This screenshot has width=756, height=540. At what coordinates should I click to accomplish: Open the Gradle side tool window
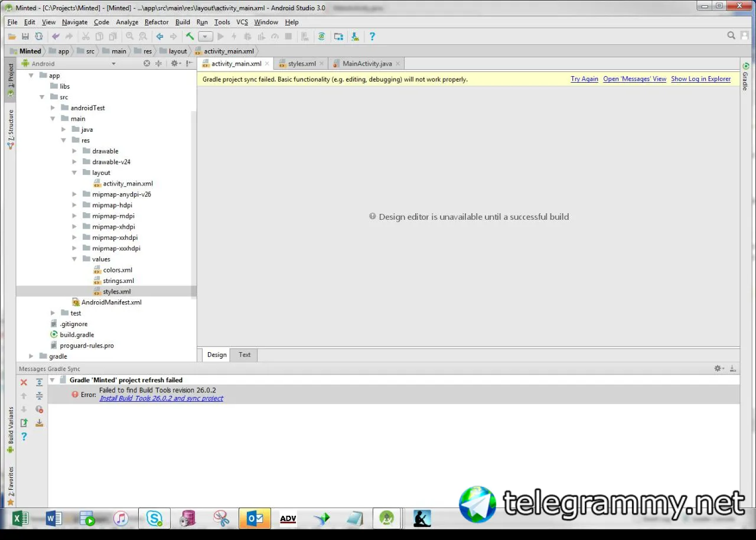(x=745, y=77)
